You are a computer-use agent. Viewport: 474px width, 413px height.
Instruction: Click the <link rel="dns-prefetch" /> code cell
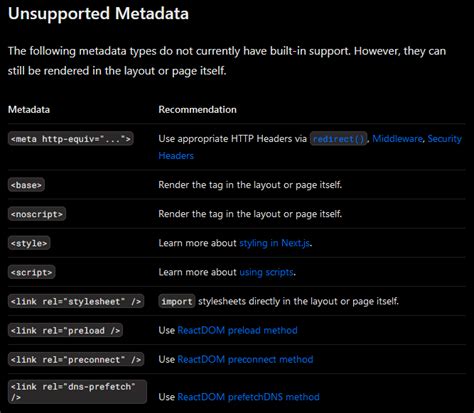click(77, 392)
